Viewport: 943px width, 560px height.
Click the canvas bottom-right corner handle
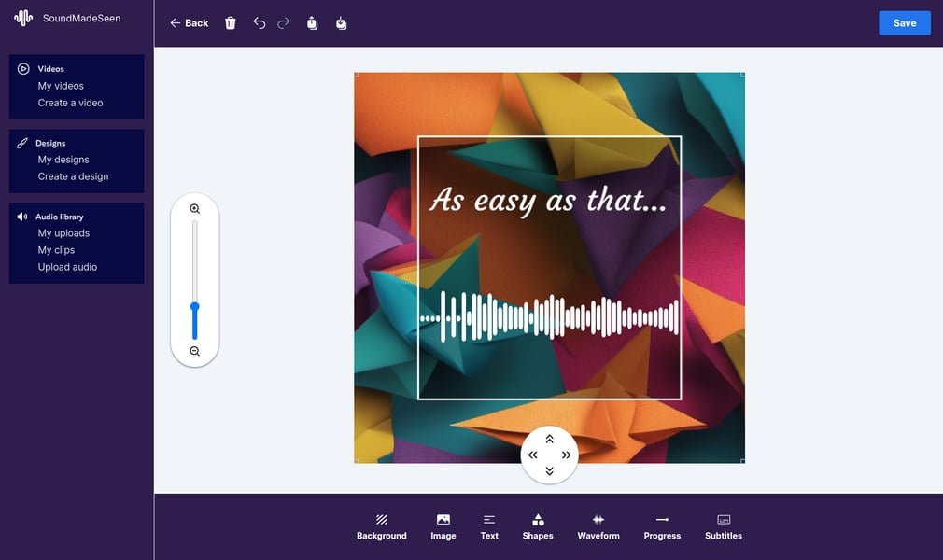[x=743, y=461]
